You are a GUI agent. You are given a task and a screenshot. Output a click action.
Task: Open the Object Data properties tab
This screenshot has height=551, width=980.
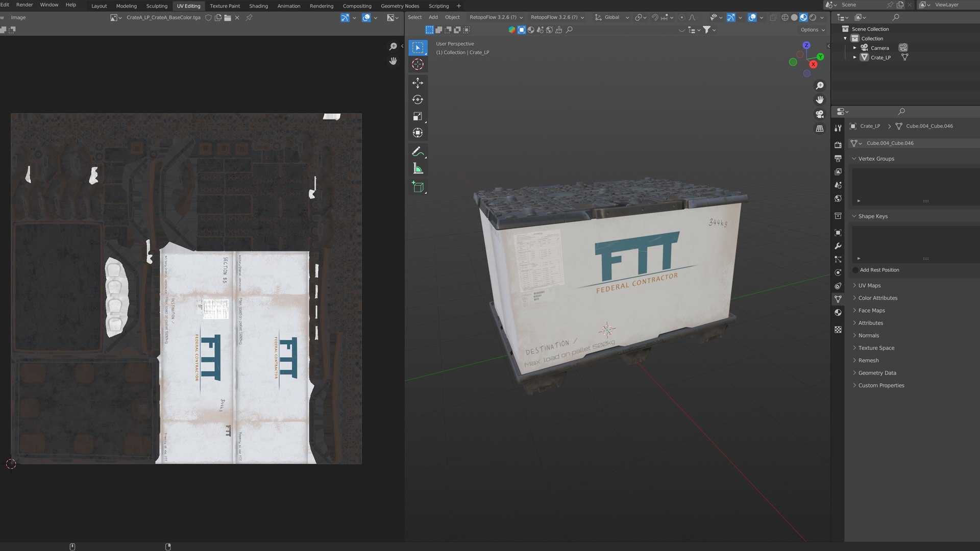838,299
